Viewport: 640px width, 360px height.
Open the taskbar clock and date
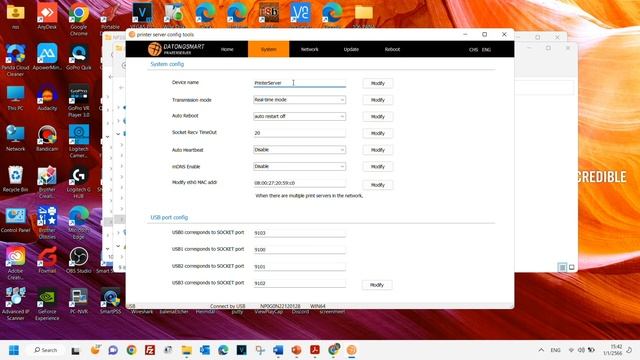[613, 350]
